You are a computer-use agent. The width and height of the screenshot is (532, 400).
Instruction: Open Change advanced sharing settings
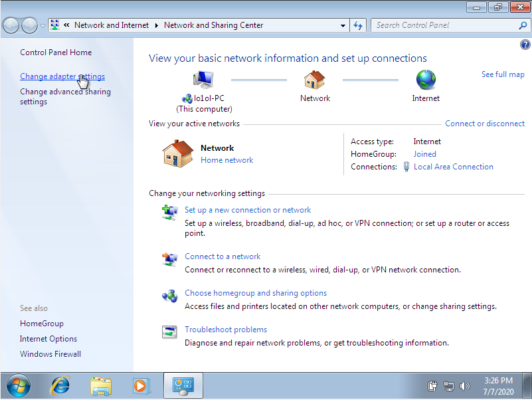click(66, 97)
